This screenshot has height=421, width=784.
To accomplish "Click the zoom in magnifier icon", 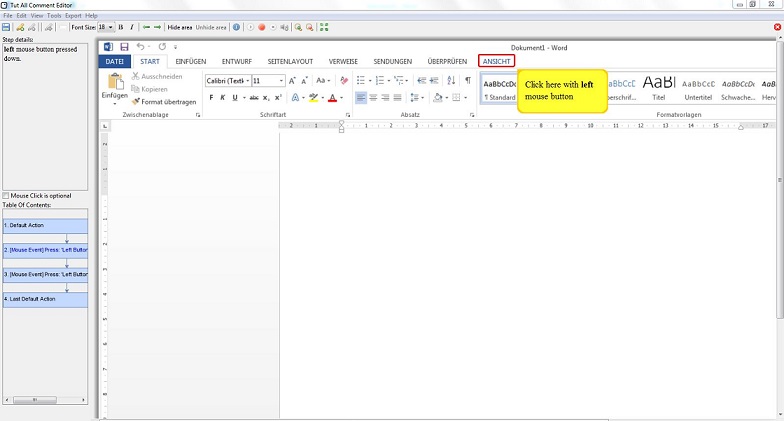I will [x=298, y=27].
